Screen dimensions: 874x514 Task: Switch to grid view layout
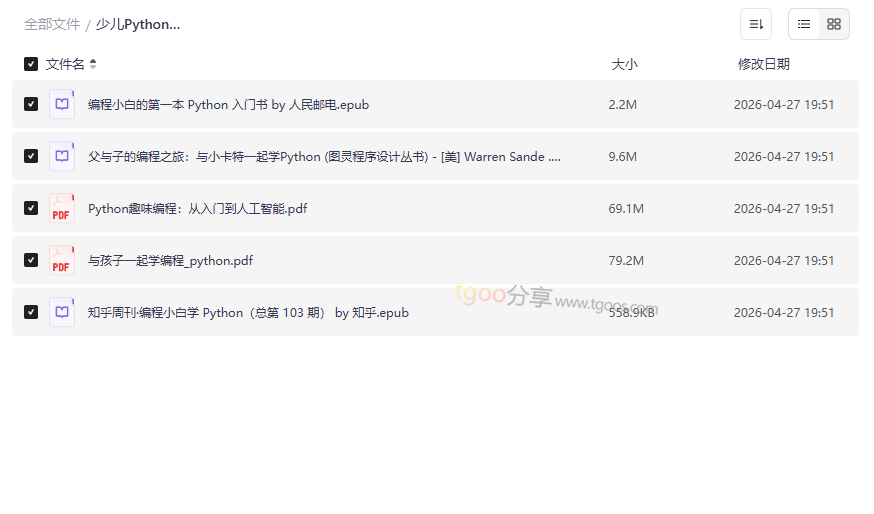(834, 24)
